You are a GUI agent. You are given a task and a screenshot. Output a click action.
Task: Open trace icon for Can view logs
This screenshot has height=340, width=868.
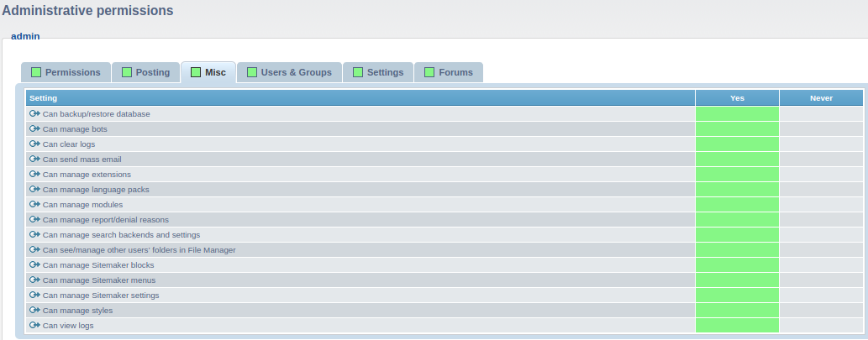click(35, 325)
